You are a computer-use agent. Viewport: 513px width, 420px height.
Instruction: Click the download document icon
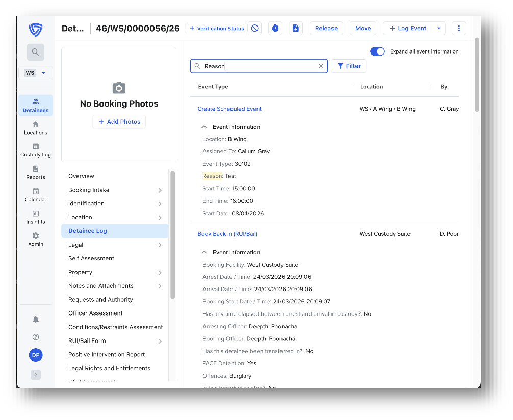(296, 28)
